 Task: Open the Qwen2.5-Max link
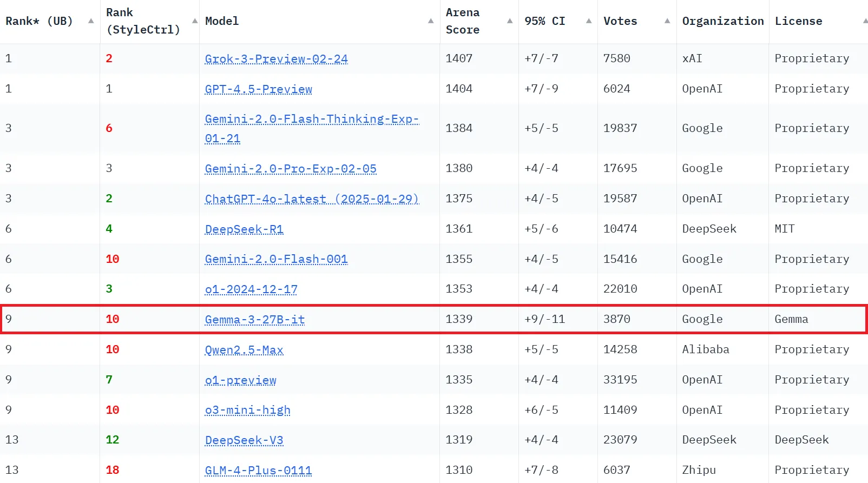244,349
